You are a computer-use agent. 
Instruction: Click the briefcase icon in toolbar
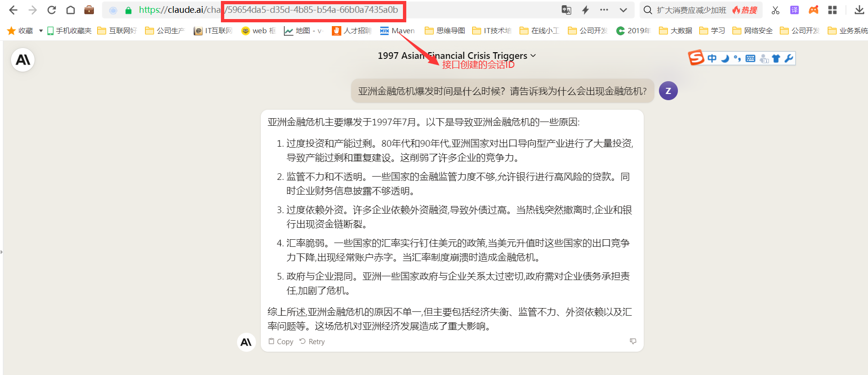89,10
